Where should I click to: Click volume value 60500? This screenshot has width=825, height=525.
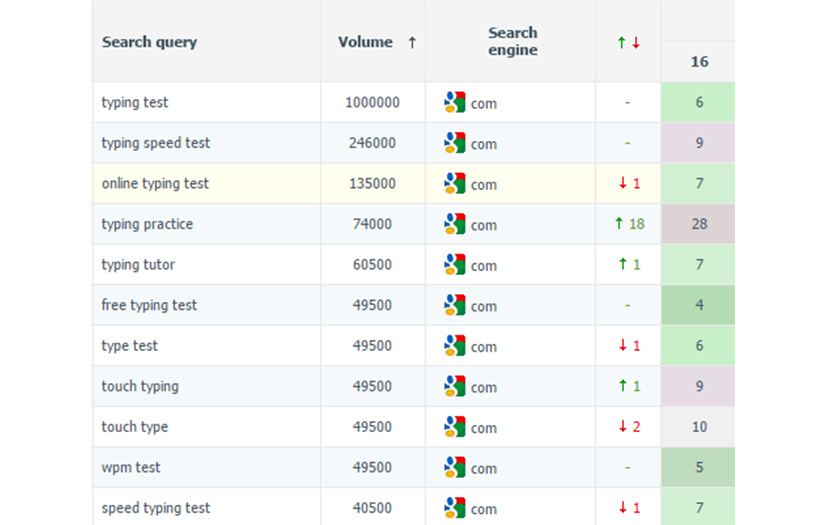point(372,264)
